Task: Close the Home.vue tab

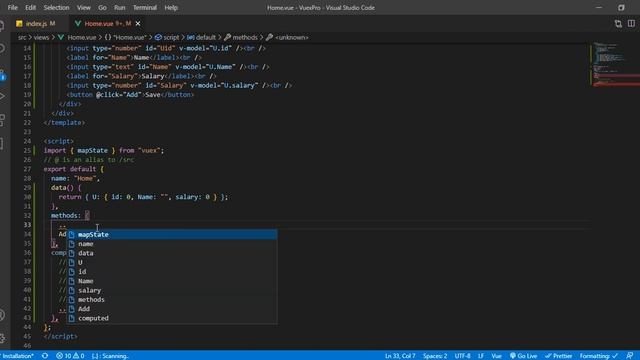Action: [138, 24]
